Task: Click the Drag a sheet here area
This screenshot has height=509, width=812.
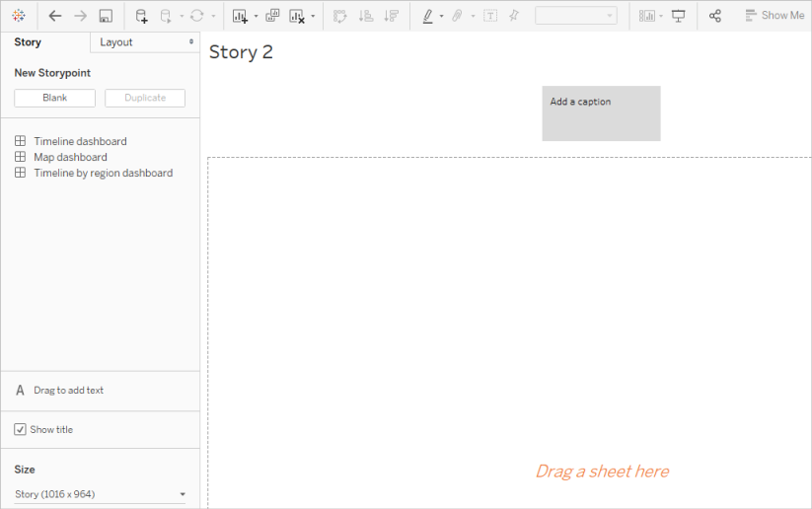Action: click(602, 472)
